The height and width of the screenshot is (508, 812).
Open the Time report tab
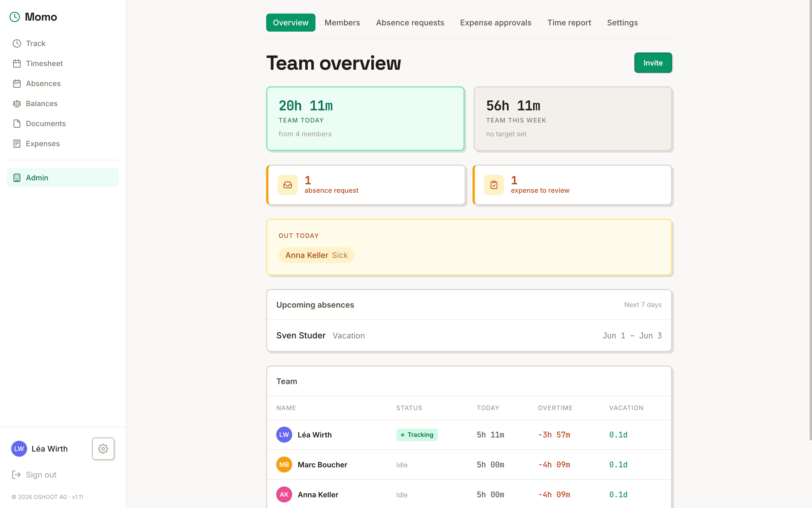tap(569, 23)
